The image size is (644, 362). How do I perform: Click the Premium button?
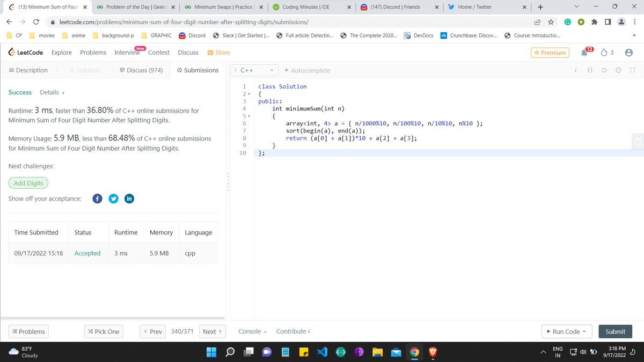(x=549, y=53)
